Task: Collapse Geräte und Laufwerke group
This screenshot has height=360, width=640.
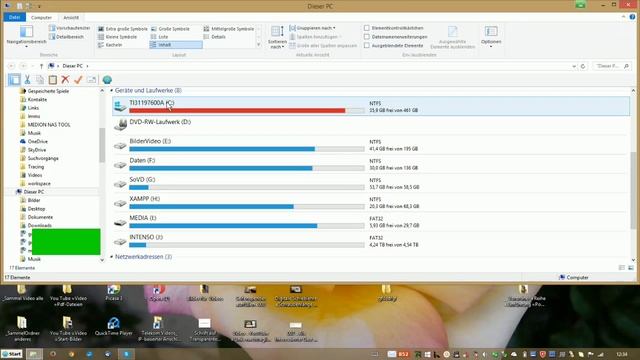Action: (111, 91)
